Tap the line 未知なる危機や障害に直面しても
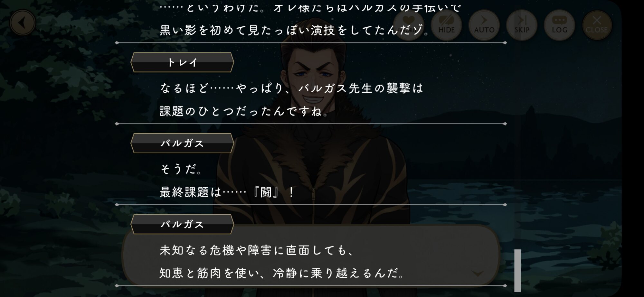The width and height of the screenshot is (644, 297). [x=258, y=250]
